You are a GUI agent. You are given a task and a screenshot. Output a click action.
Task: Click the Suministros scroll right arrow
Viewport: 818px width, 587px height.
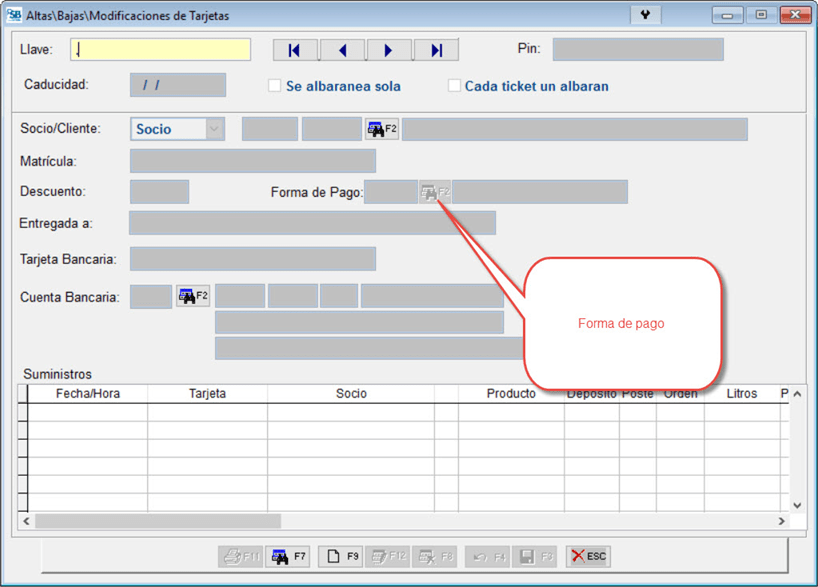(781, 521)
